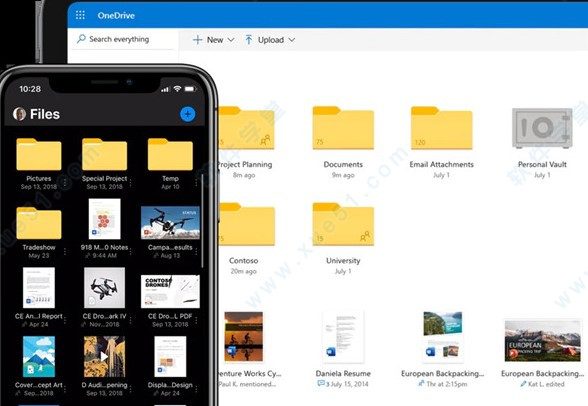Open the Special Project folder on phone
588x406 pixels.
pyautogui.click(x=104, y=154)
